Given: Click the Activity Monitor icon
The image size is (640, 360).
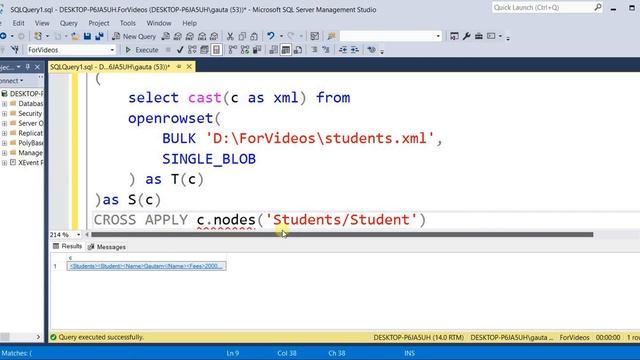Looking at the screenshot, I should (315, 36).
